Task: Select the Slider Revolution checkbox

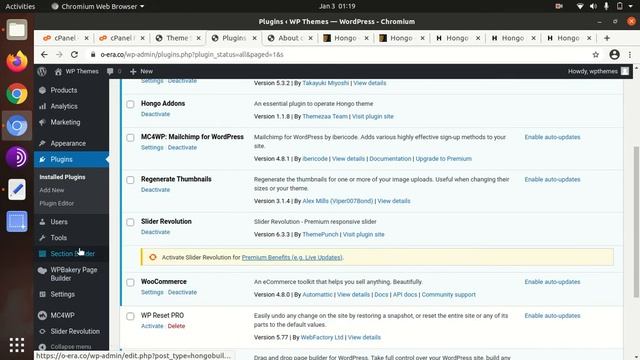Action: pos(130,222)
